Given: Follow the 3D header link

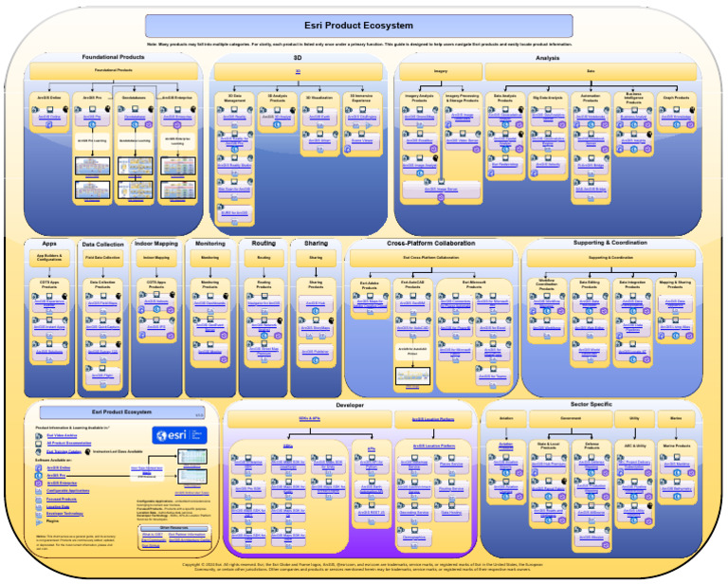Looking at the screenshot, I should (x=298, y=71).
